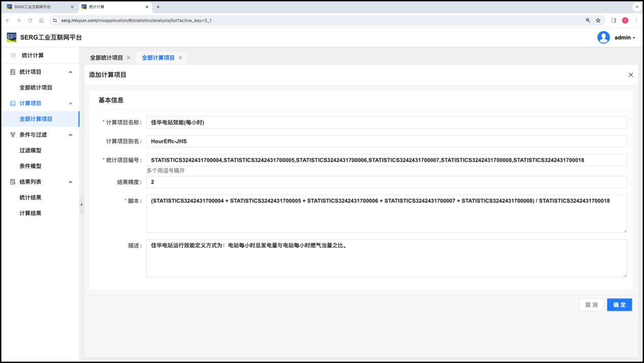Switch to the 全部统计项目 tab
Image resolution: width=644 pixels, height=363 pixels.
106,58
